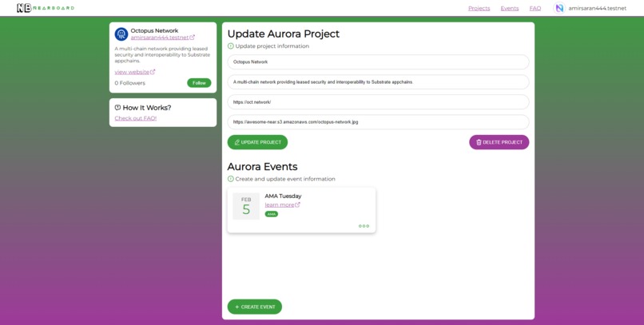644x325 pixels.
Task: Select the Update Aurora Project heading
Action: pos(284,34)
